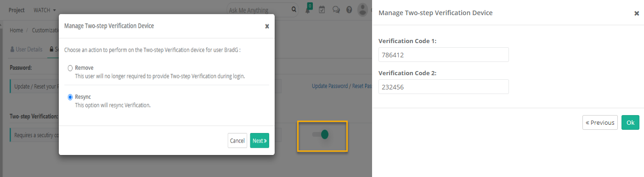Click the search magnifier icon
644x177 pixels.
(294, 10)
